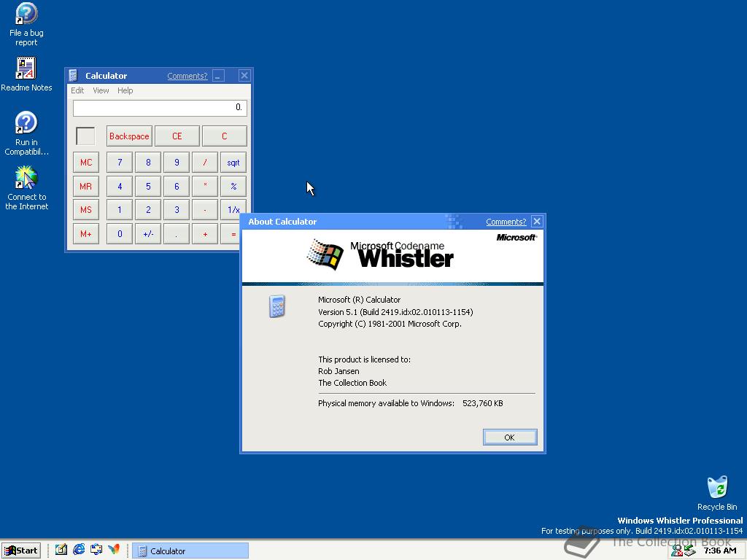Click the "523,760 KB" memory value
The image size is (747, 560).
(x=483, y=403)
